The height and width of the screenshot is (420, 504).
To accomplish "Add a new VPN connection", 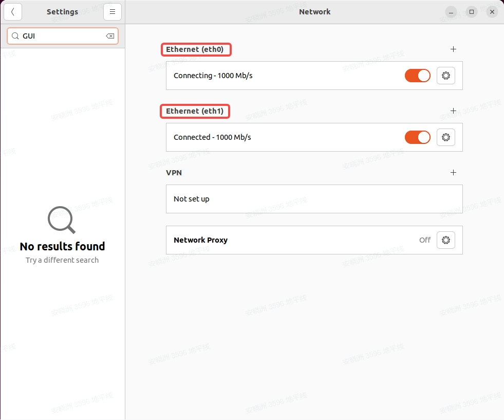I will (x=453, y=173).
